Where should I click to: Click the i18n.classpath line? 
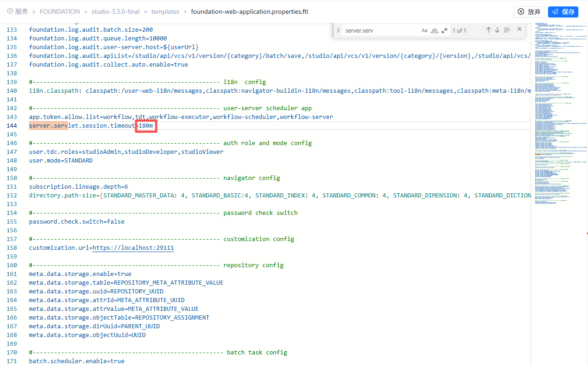click(x=279, y=91)
